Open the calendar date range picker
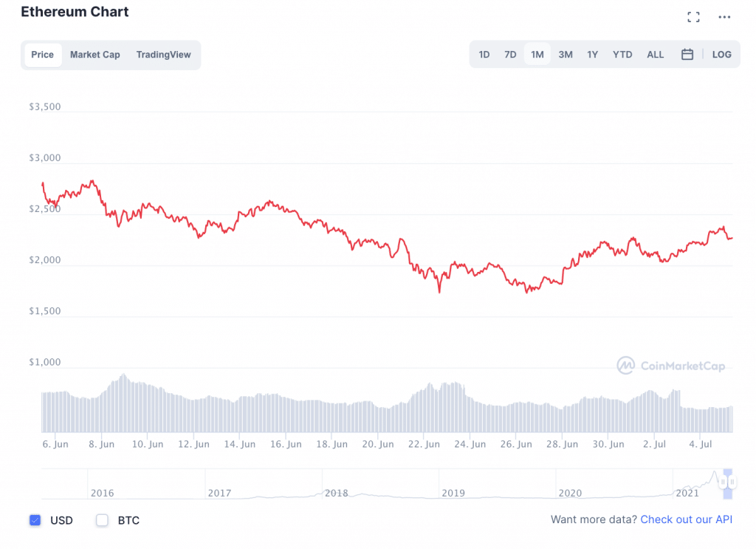The width and height of the screenshot is (756, 549). [x=687, y=55]
